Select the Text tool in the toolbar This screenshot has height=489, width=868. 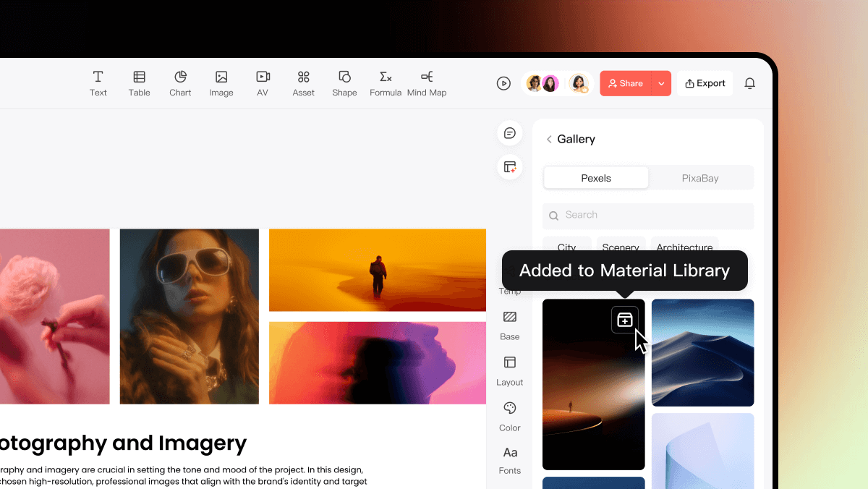(x=98, y=83)
